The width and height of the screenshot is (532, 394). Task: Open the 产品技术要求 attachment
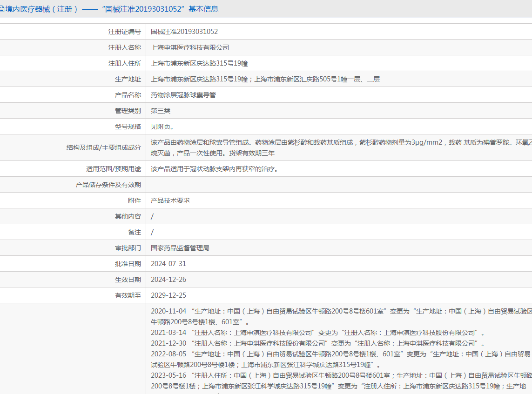(170, 200)
